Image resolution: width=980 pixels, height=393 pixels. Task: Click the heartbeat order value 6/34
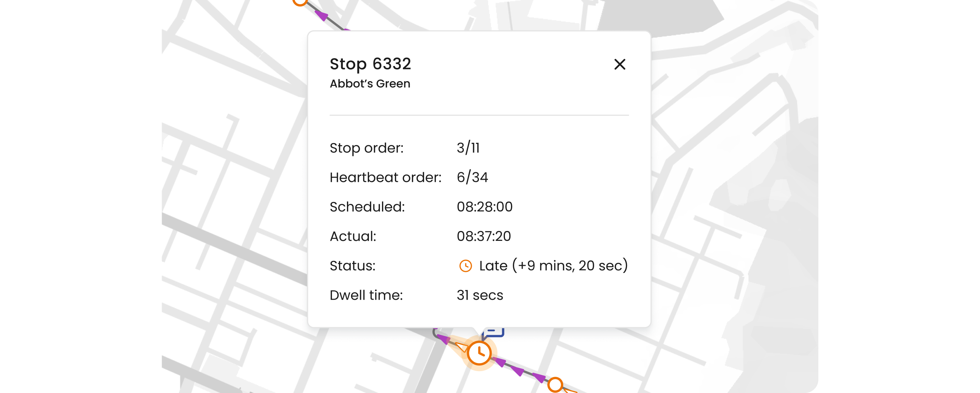(x=472, y=177)
